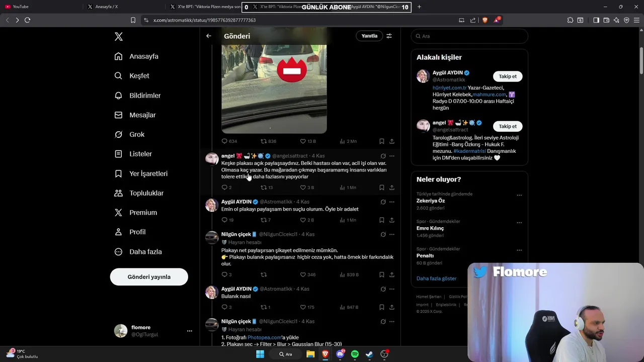Open more options on Nilgün's 'Plakayı net' reply

[392, 234]
